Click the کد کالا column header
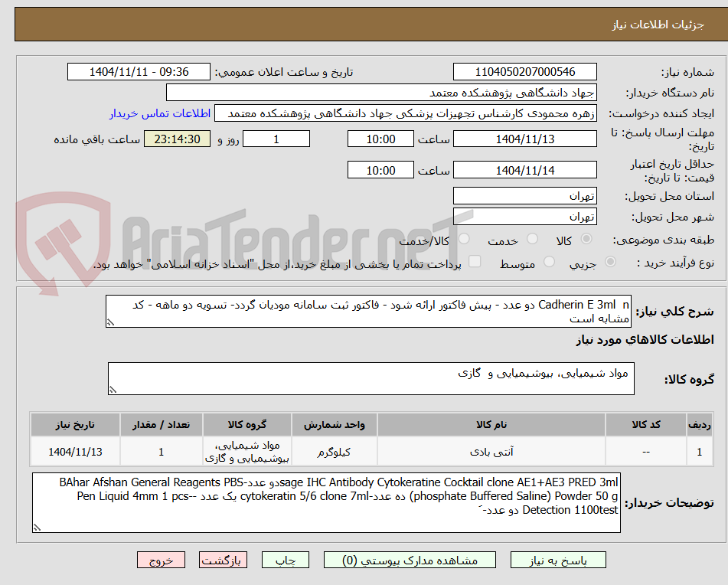The width and height of the screenshot is (728, 585). point(646,425)
